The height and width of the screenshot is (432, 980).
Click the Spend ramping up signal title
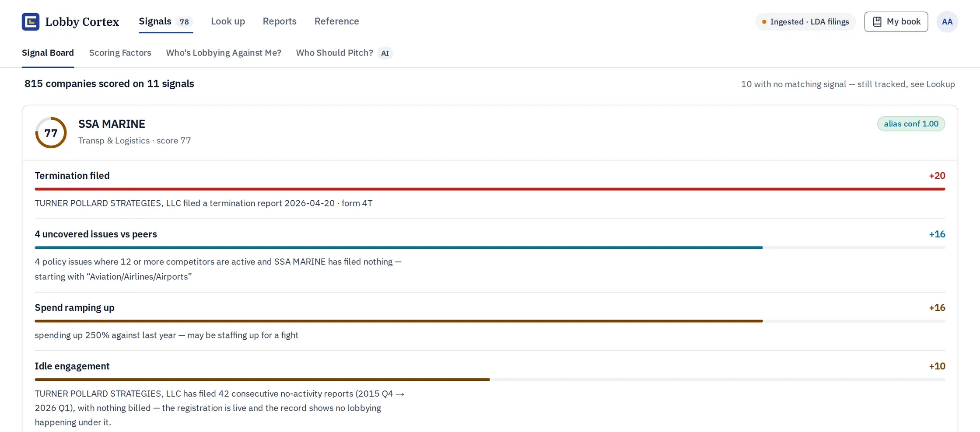pyautogui.click(x=75, y=308)
